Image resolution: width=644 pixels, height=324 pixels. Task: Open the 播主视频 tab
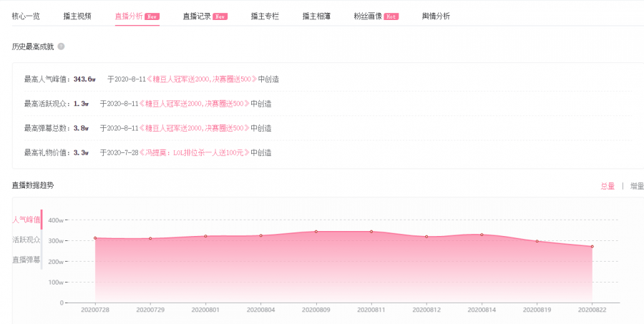pos(77,16)
